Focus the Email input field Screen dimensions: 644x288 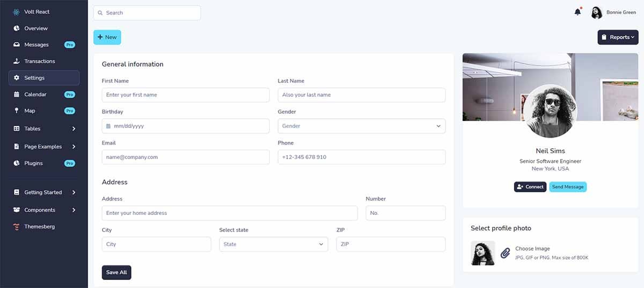coord(186,157)
